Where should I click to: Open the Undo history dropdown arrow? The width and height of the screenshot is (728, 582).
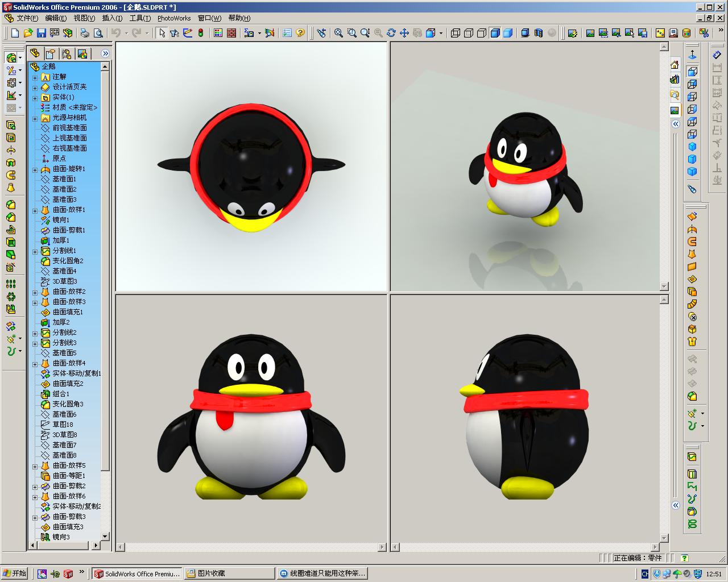click(126, 33)
